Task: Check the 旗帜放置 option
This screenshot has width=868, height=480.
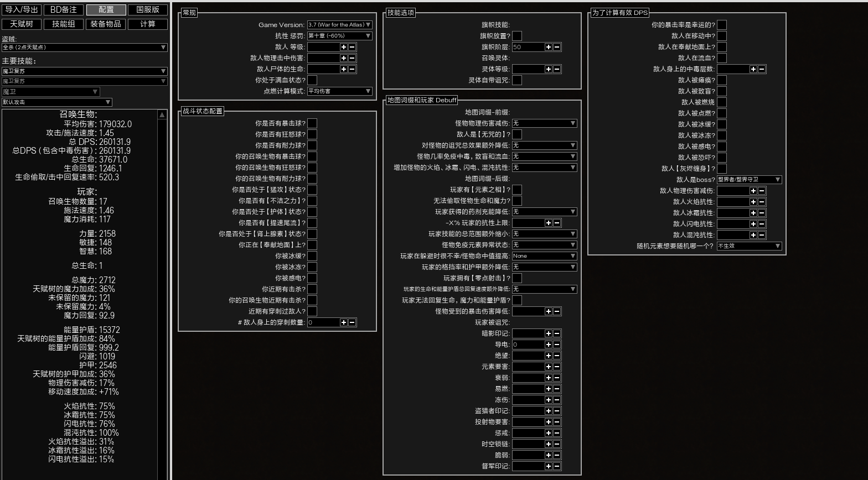Action: (517, 36)
